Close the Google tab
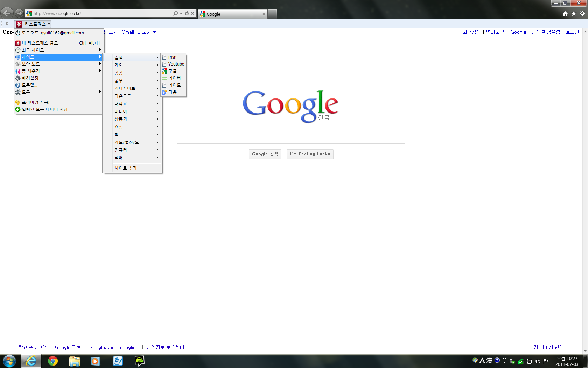This screenshot has width=588, height=368. (x=264, y=14)
